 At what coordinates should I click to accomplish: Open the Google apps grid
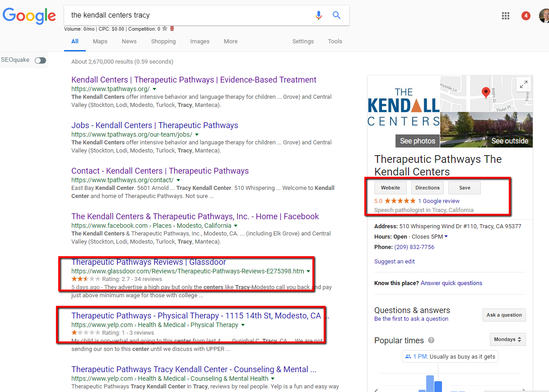[x=506, y=16]
